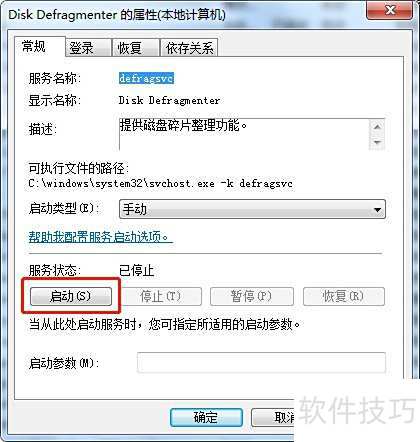The width and height of the screenshot is (420, 442).
Task: Click the grayed 暂停(P) button
Action: tap(252, 296)
